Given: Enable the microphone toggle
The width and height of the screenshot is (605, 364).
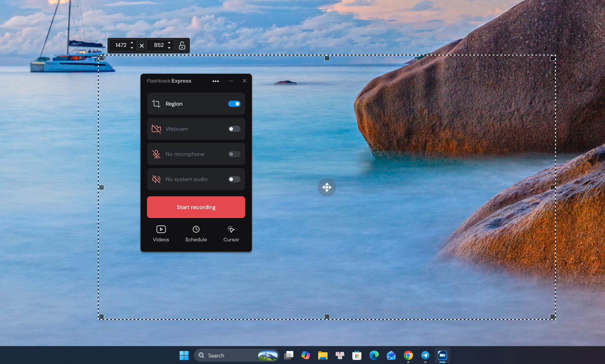Looking at the screenshot, I should pyautogui.click(x=234, y=154).
